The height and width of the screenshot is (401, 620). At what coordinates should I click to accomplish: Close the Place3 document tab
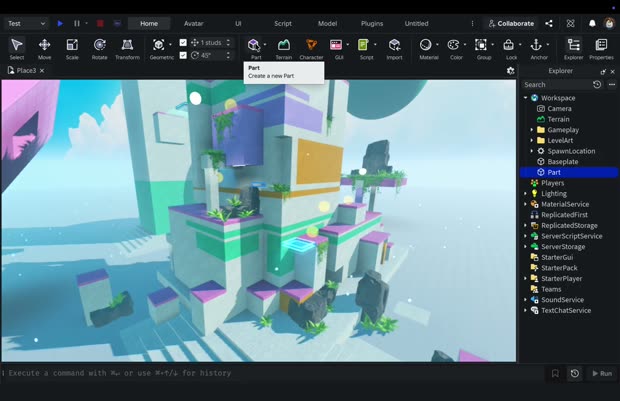[x=42, y=70]
